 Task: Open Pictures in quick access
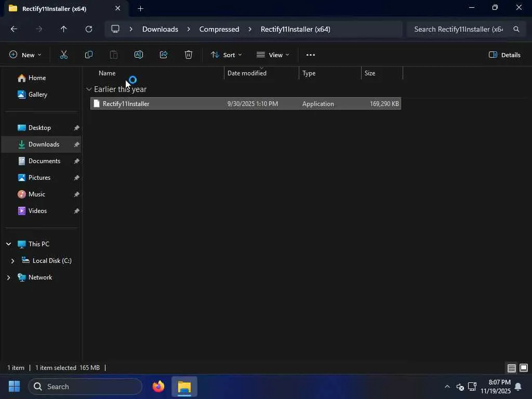pyautogui.click(x=39, y=178)
